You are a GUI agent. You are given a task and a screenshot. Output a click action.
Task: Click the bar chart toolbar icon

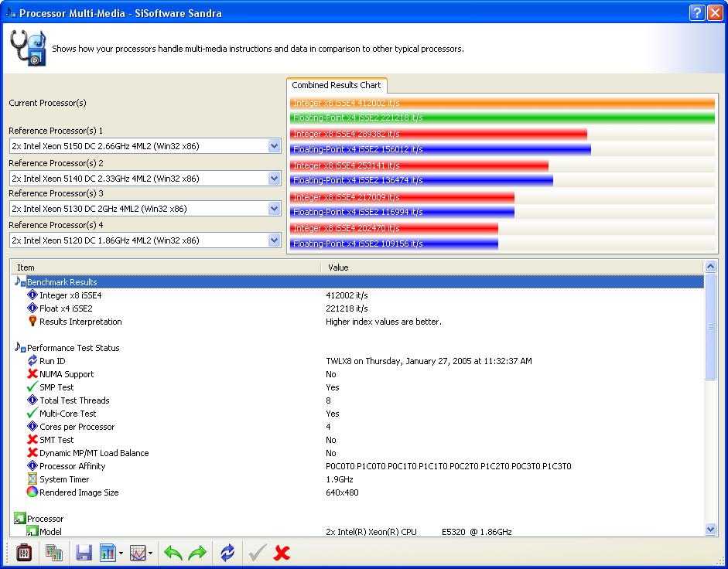tap(108, 553)
